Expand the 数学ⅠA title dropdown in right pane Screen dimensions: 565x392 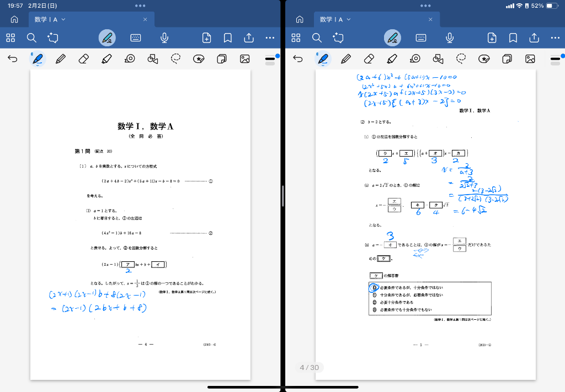point(349,19)
